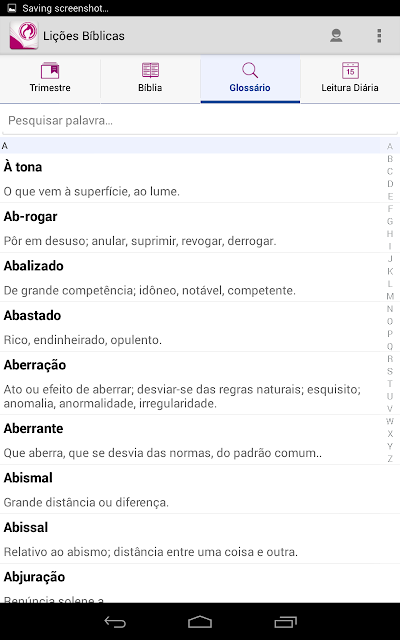The height and width of the screenshot is (640, 400).
Task: Tap the Bíblia open book icon
Action: click(150, 71)
